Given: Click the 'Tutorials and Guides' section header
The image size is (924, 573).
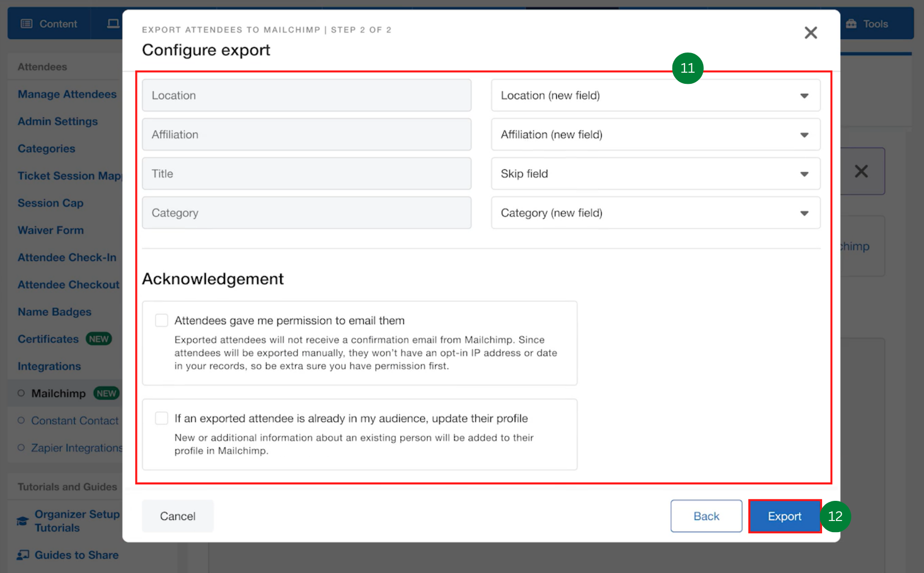Looking at the screenshot, I should coord(67,487).
